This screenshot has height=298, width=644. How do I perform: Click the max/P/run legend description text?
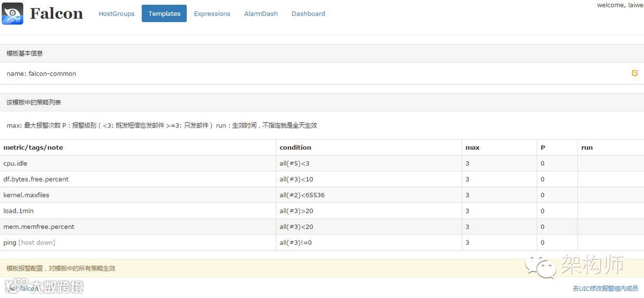click(x=162, y=125)
